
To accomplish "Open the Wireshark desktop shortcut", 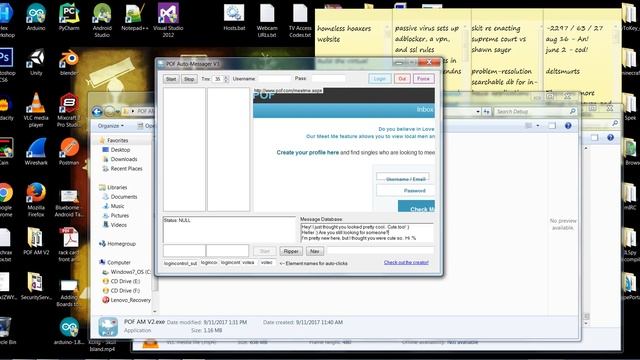I will pyautogui.click(x=36, y=152).
